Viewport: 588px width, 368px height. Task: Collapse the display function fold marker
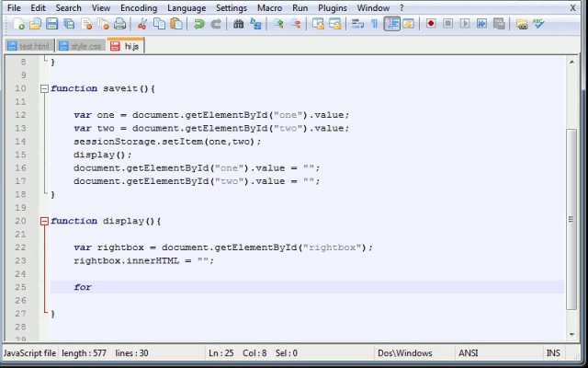click(x=44, y=221)
